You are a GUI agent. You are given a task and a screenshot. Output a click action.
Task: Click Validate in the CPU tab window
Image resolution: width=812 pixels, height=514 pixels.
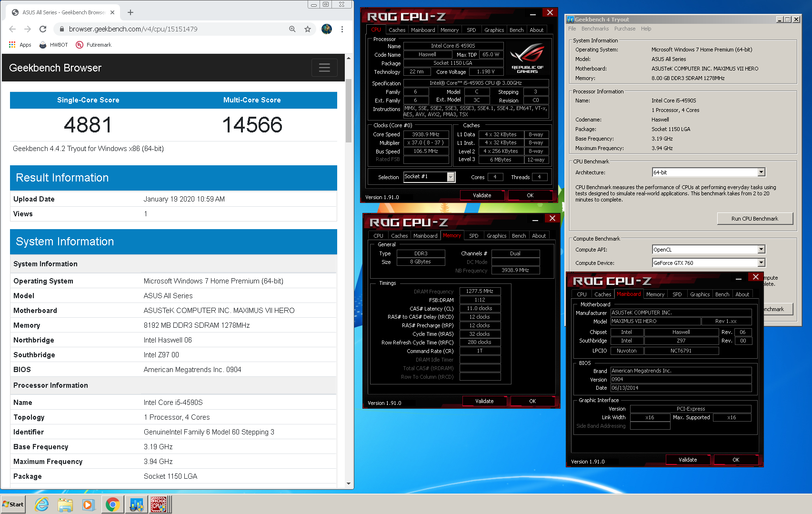tap(482, 195)
